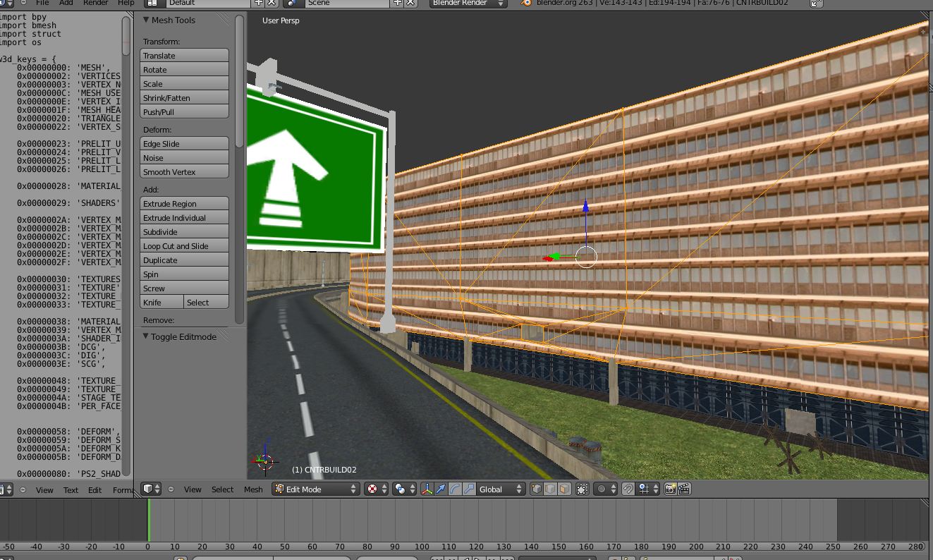Click the timeline at frame 100
This screenshot has height=560, width=933.
[422, 522]
